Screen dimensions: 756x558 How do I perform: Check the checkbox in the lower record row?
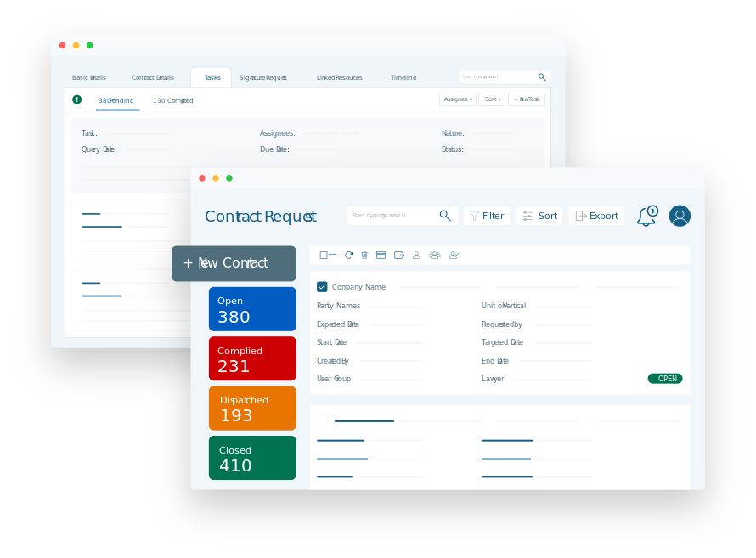[322, 420]
